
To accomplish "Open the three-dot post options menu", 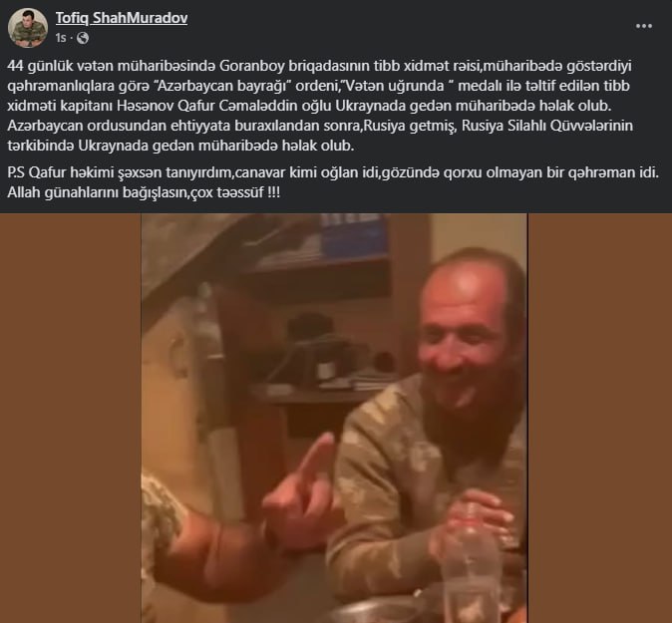I will [644, 26].
